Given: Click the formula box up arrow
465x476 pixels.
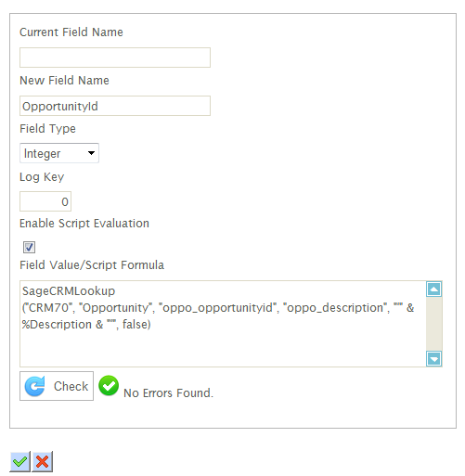Looking at the screenshot, I should pos(434,289).
